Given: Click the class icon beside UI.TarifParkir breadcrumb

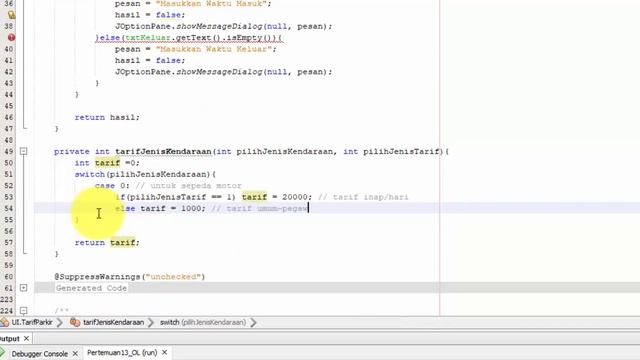Looking at the screenshot, I should point(5,322).
